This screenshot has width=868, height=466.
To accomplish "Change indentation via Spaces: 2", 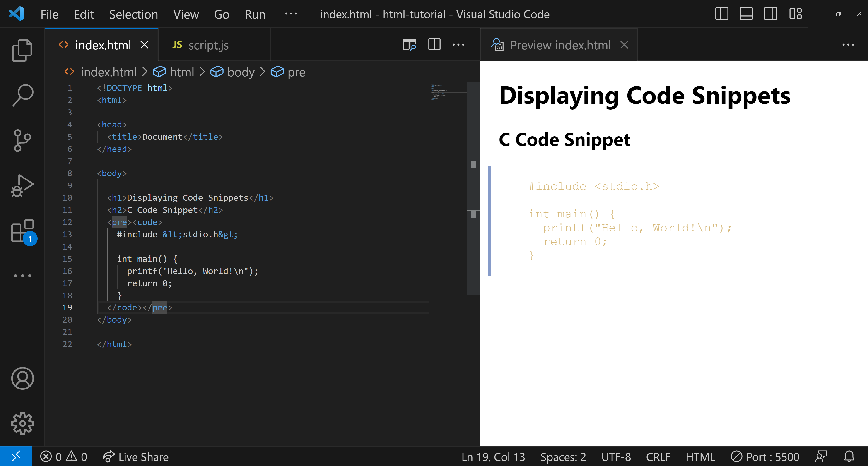I will 563,457.
